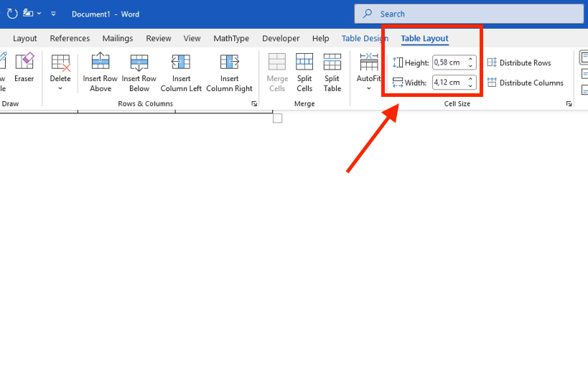The width and height of the screenshot is (588, 371).
Task: Switch to the Table Design tab
Action: click(x=365, y=38)
